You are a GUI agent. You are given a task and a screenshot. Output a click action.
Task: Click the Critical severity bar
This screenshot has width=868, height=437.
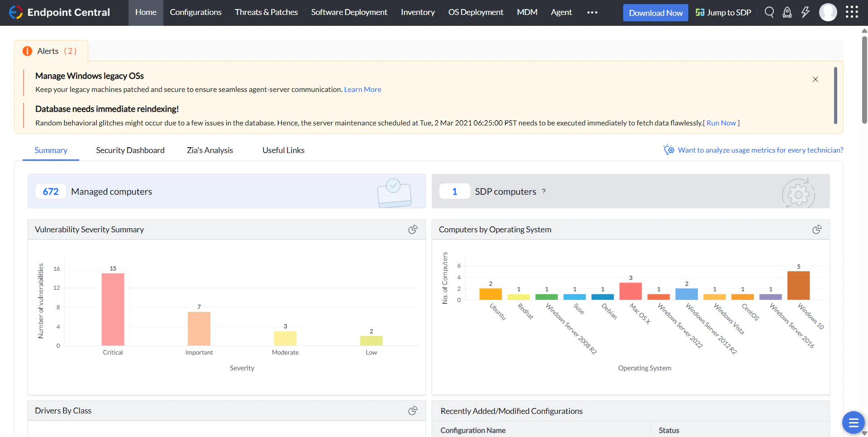click(113, 309)
